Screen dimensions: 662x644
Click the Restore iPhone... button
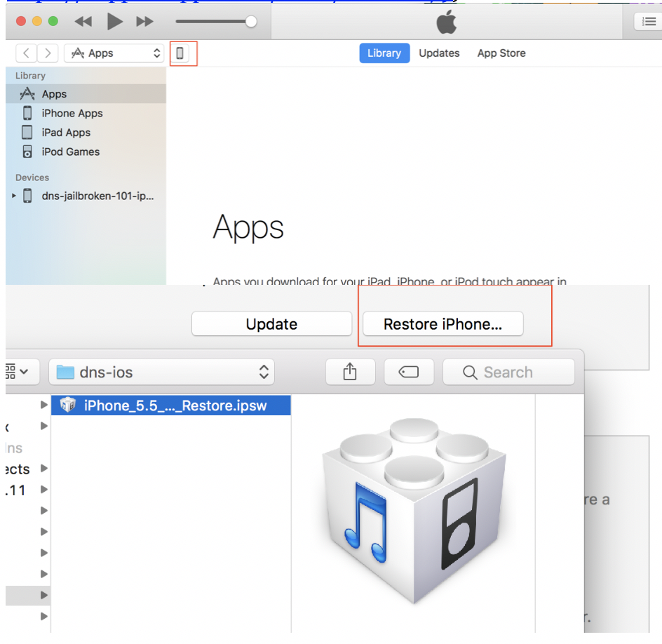point(443,324)
